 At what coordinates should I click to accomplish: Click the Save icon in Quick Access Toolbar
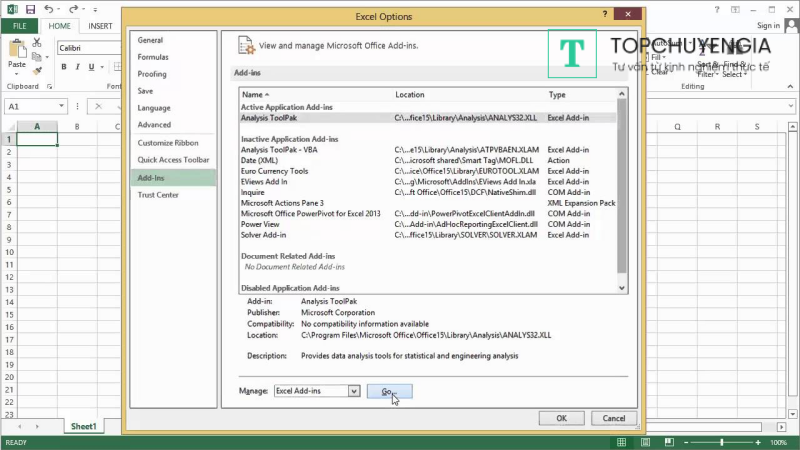pyautogui.click(x=35, y=8)
